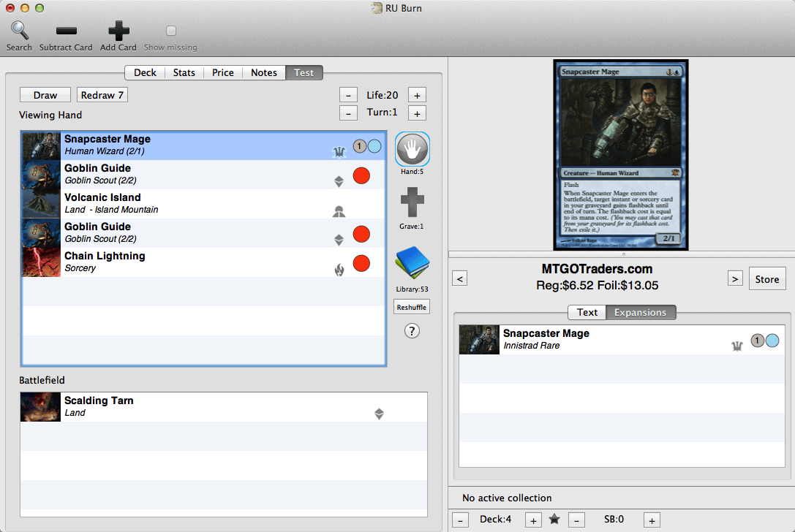This screenshot has width=795, height=532.
Task: Click the Viewing Hand label
Action: pos(50,115)
